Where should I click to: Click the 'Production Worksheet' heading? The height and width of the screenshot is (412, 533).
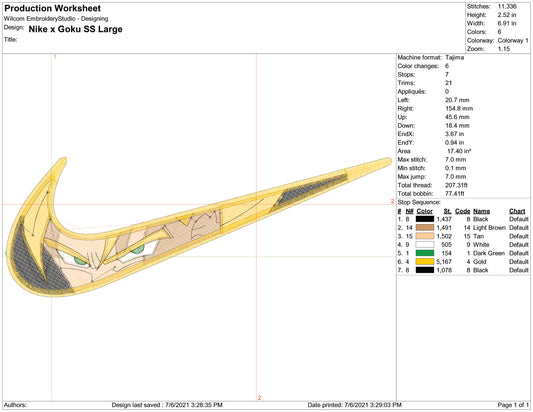[53, 8]
